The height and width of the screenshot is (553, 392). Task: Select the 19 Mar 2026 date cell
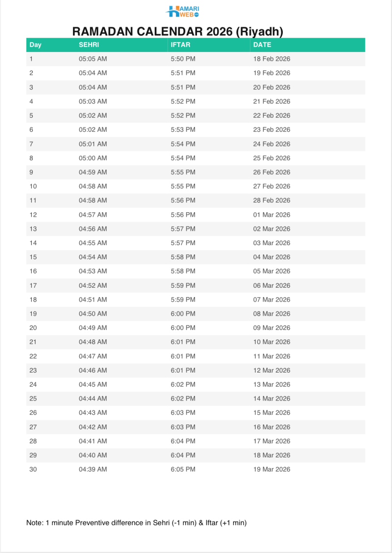point(272,469)
